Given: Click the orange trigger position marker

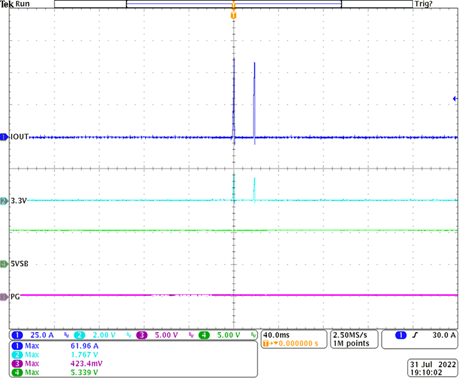Looking at the screenshot, I should (234, 15).
